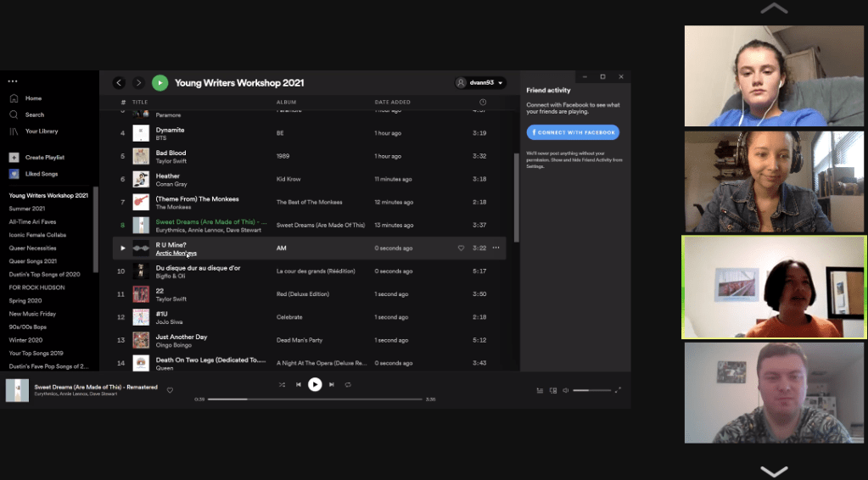868x480 pixels.
Task: Open Search from the sidebar
Action: coord(34,114)
